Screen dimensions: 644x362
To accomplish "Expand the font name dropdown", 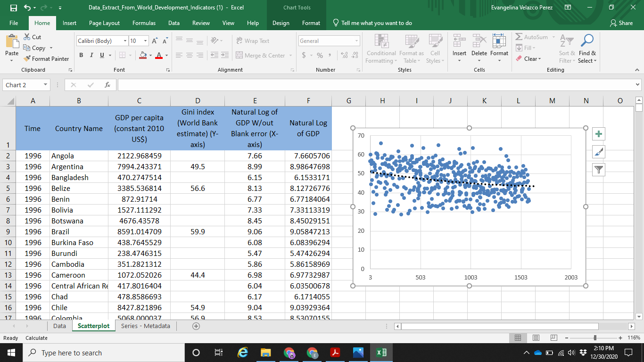I will tap(125, 41).
